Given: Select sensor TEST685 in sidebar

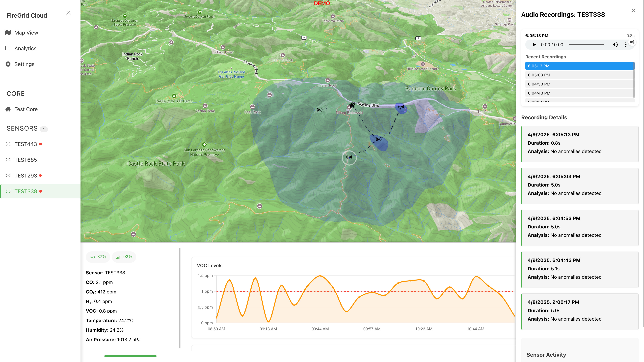Looking at the screenshot, I should coord(25,160).
